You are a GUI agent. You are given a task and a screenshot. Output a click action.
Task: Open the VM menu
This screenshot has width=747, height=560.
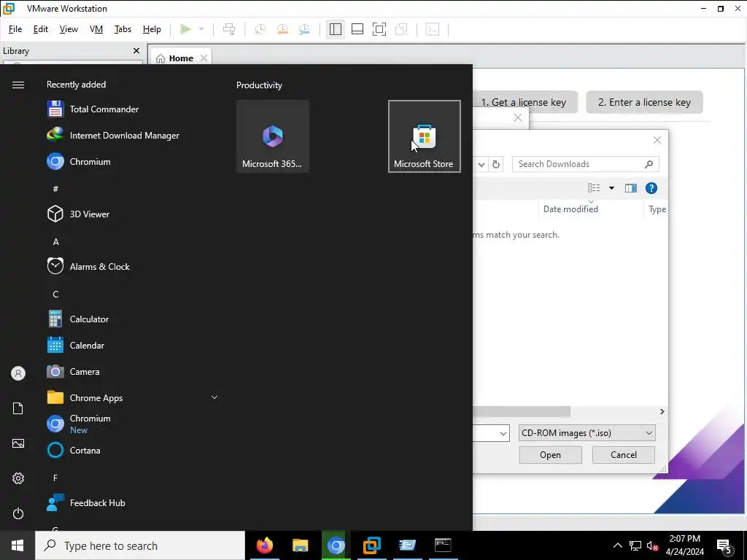pos(96,29)
